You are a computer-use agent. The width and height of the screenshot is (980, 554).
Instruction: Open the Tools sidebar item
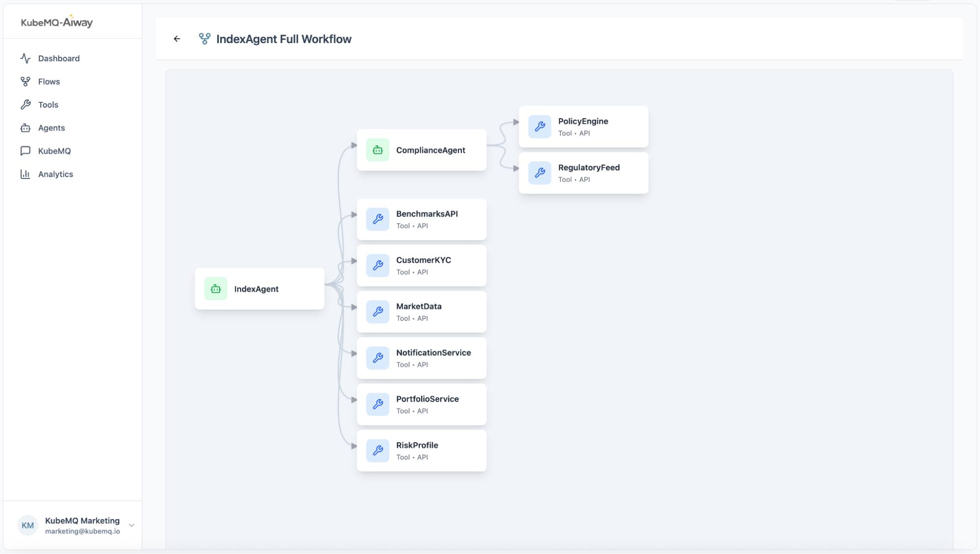pos(48,104)
